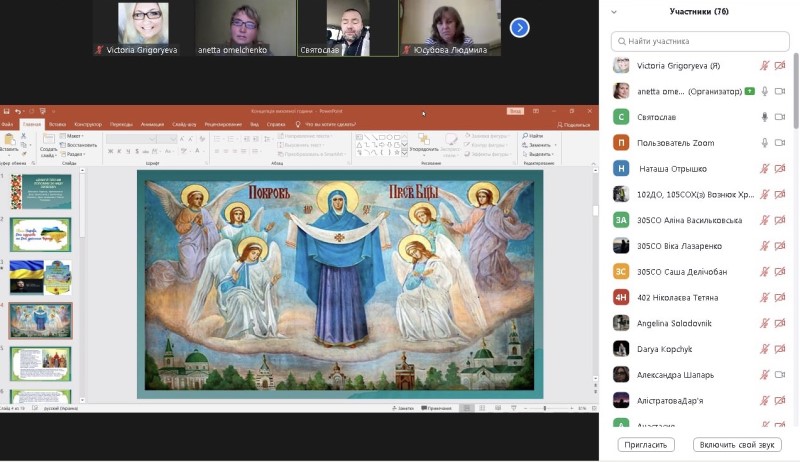Viewport: 800px width, 462px height.
Task: Open the Анимация (Animations) ribbon tab
Action: pyautogui.click(x=152, y=124)
